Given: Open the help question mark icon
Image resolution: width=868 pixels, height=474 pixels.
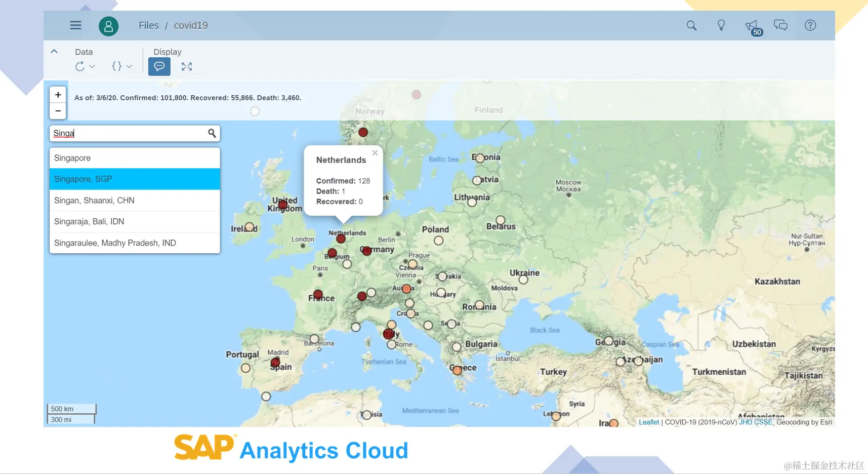Looking at the screenshot, I should pos(810,25).
